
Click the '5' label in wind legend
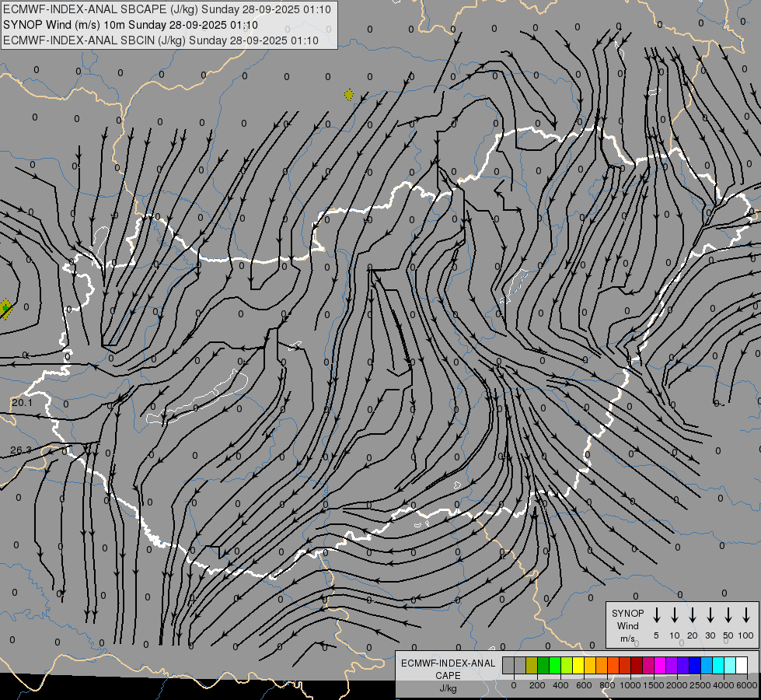(656, 635)
